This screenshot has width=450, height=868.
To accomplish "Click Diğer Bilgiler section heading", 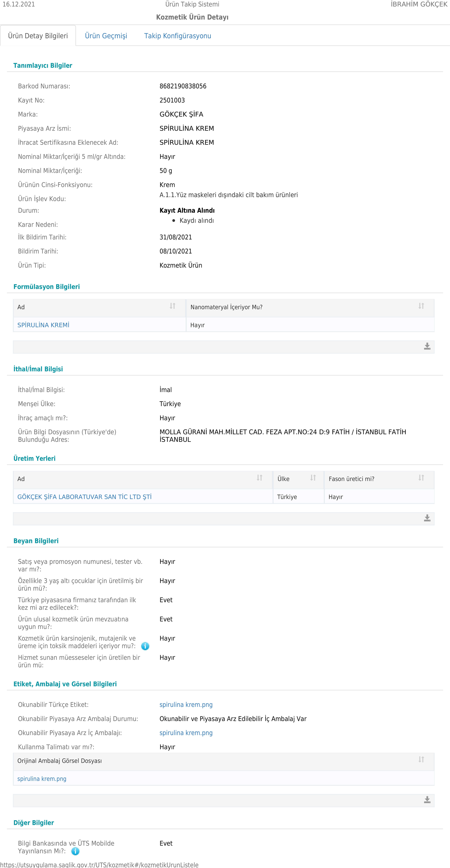I will click(34, 823).
